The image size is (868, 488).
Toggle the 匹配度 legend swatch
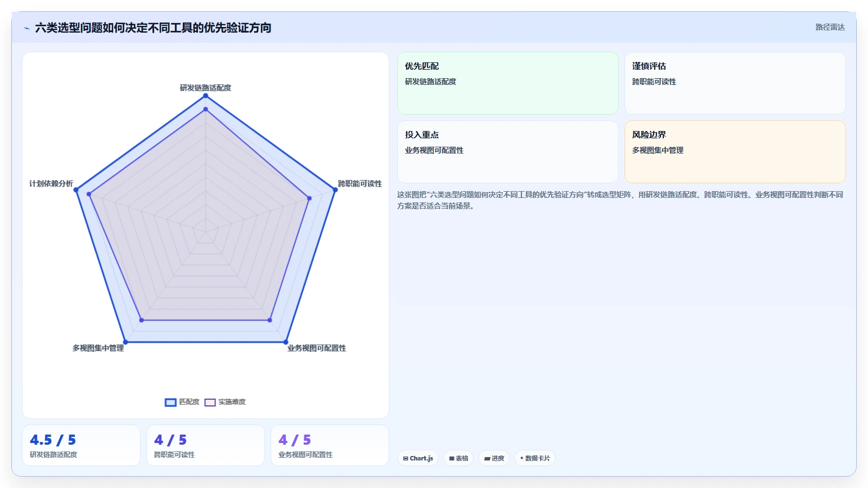click(x=170, y=402)
